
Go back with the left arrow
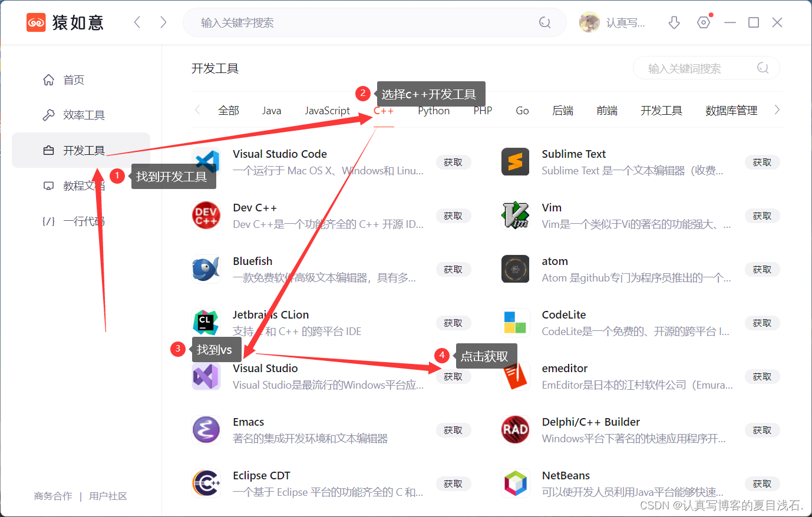137,22
